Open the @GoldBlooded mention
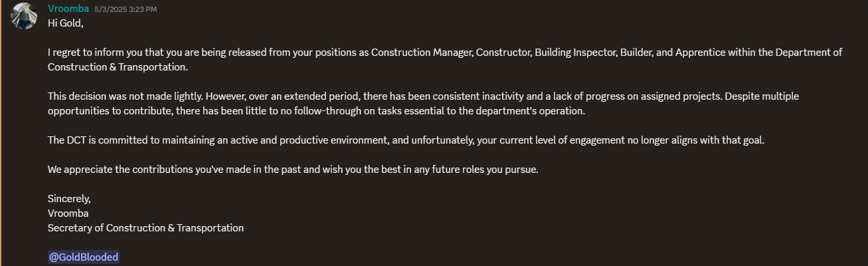Viewport: 868px width, 266px height. pyautogui.click(x=83, y=257)
